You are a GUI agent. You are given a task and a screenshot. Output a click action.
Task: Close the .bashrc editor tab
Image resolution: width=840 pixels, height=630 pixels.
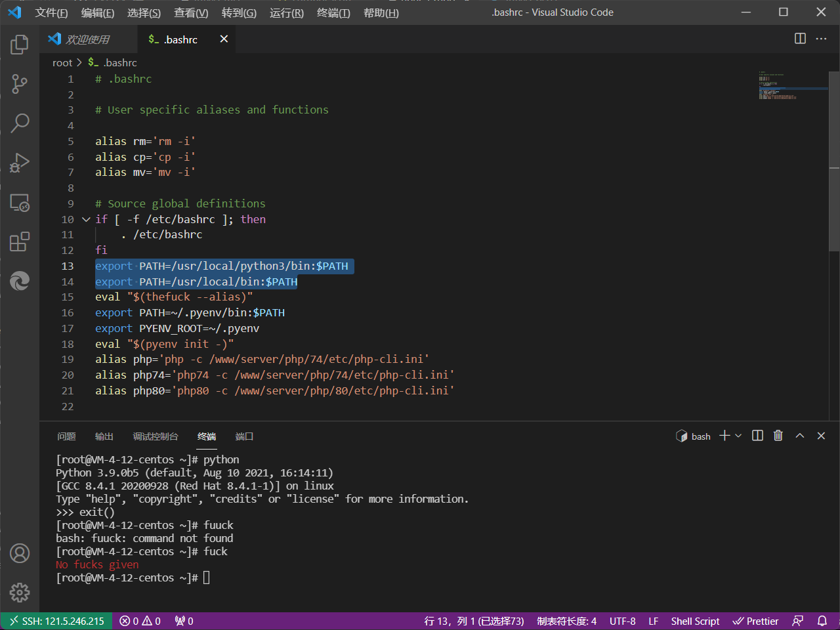coord(224,39)
